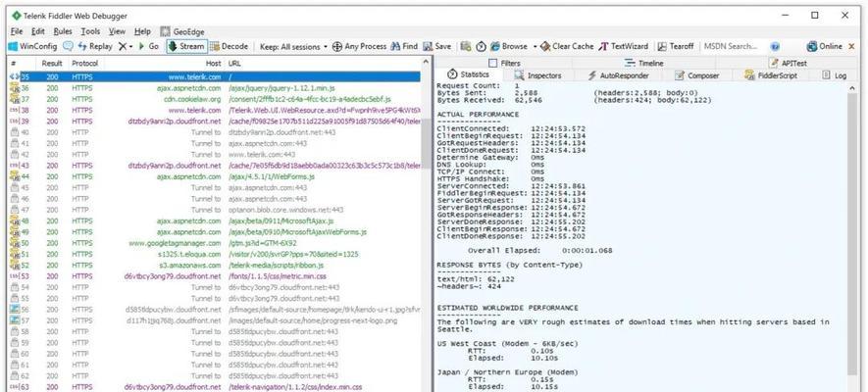Image resolution: width=868 pixels, height=392 pixels.
Task: Click the screenshot camera icon
Action: point(466,46)
